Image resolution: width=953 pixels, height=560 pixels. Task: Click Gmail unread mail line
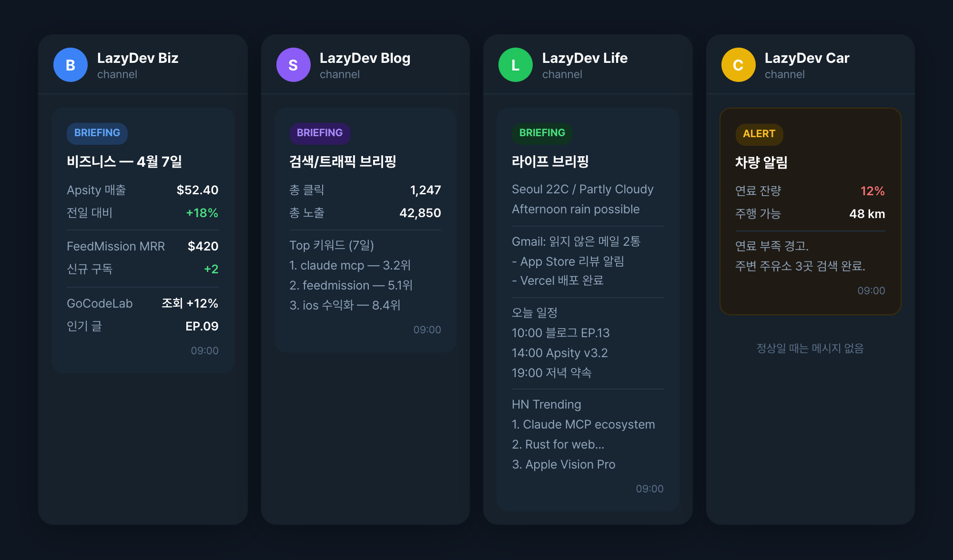click(x=576, y=241)
